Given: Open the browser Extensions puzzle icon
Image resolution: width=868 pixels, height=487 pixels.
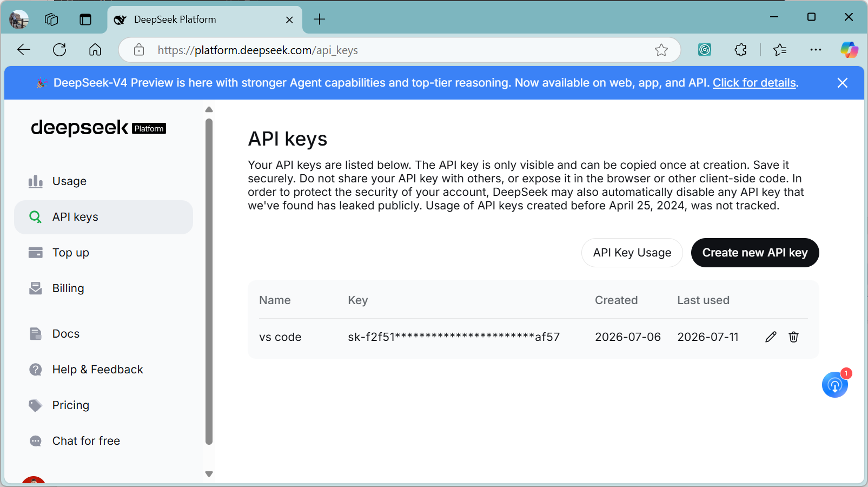Looking at the screenshot, I should pos(741,50).
